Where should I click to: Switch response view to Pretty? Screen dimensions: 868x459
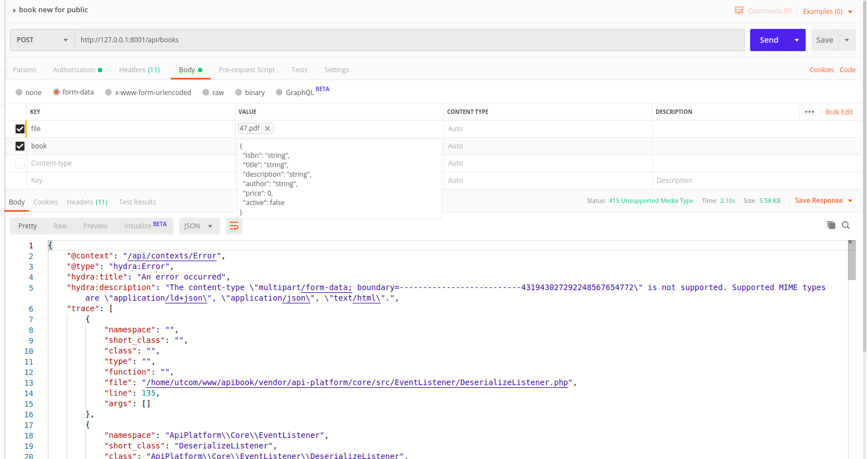[27, 226]
